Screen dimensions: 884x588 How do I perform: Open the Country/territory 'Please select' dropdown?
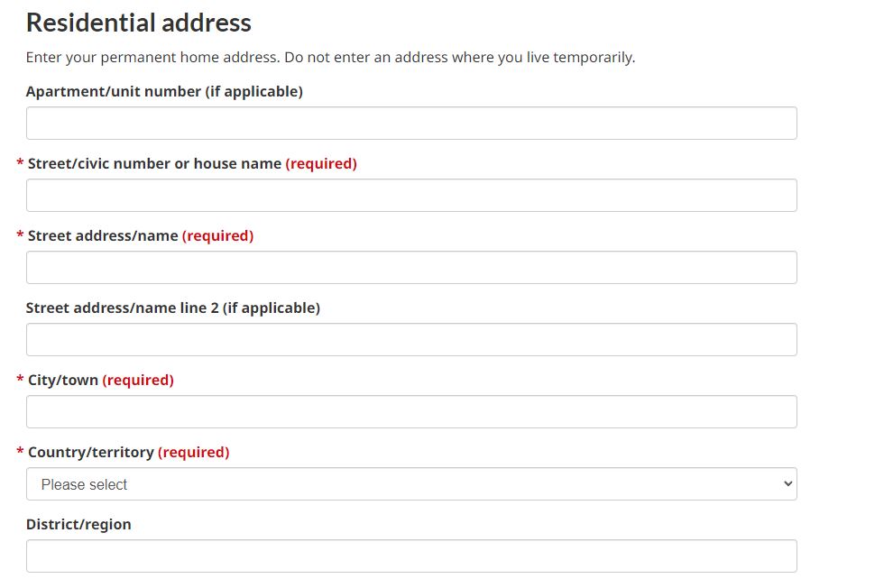[x=411, y=484]
